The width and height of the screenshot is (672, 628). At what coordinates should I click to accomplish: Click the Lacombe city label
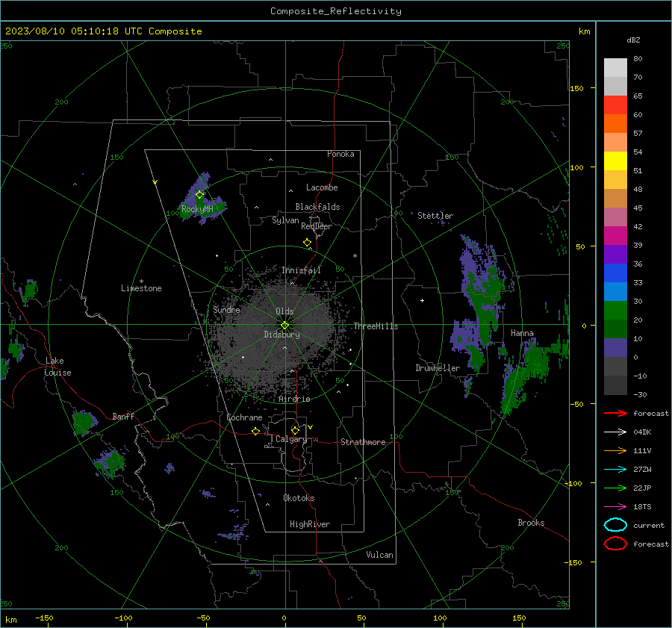(322, 187)
